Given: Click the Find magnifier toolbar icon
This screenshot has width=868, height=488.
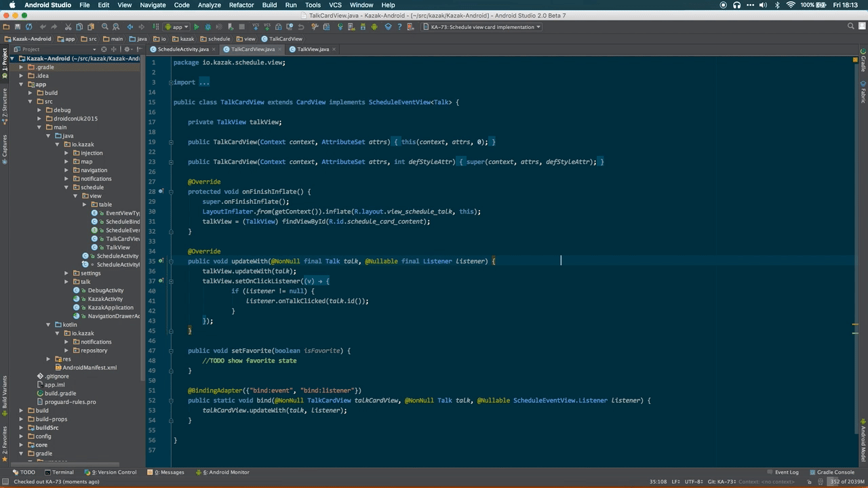Looking at the screenshot, I should pos(105,27).
